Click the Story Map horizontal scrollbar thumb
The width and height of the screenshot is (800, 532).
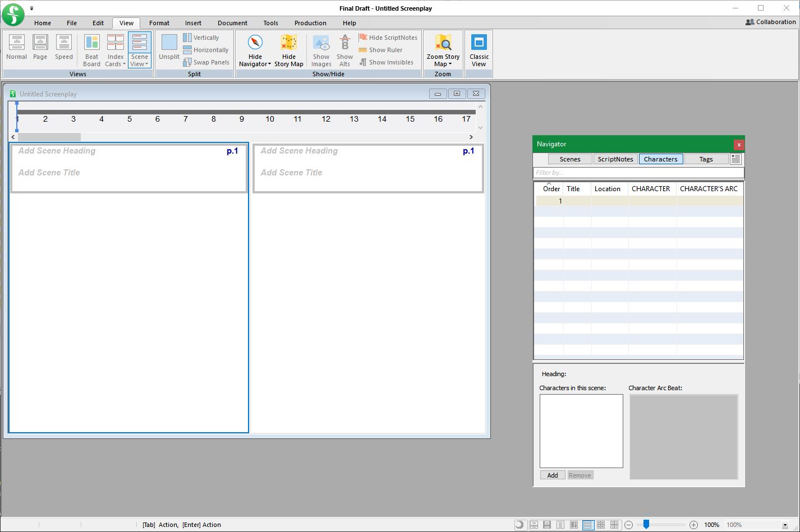[x=49, y=137]
